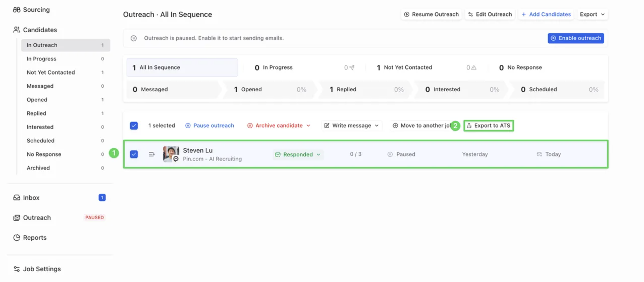Click Export to ATS button
The width and height of the screenshot is (644, 282).
pyautogui.click(x=489, y=126)
